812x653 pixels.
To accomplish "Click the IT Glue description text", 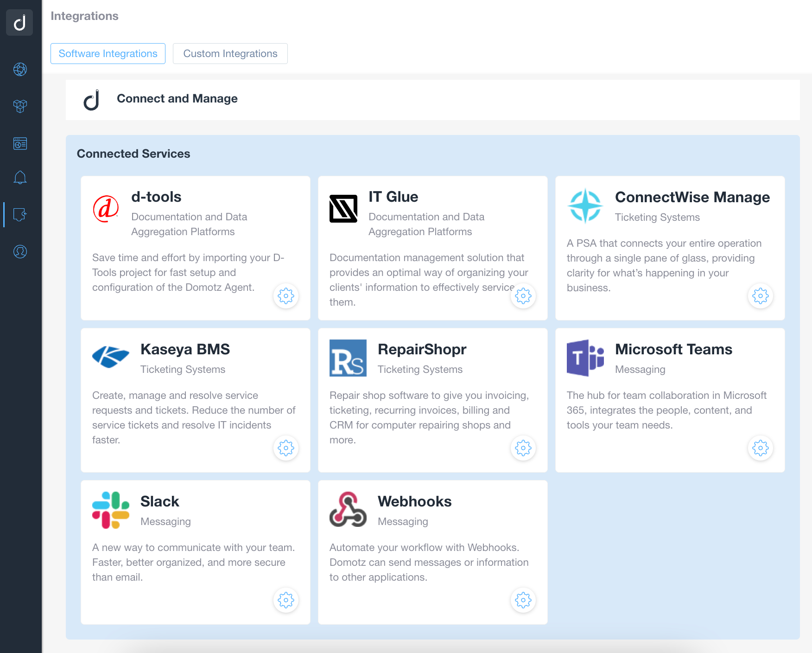I will click(x=429, y=280).
